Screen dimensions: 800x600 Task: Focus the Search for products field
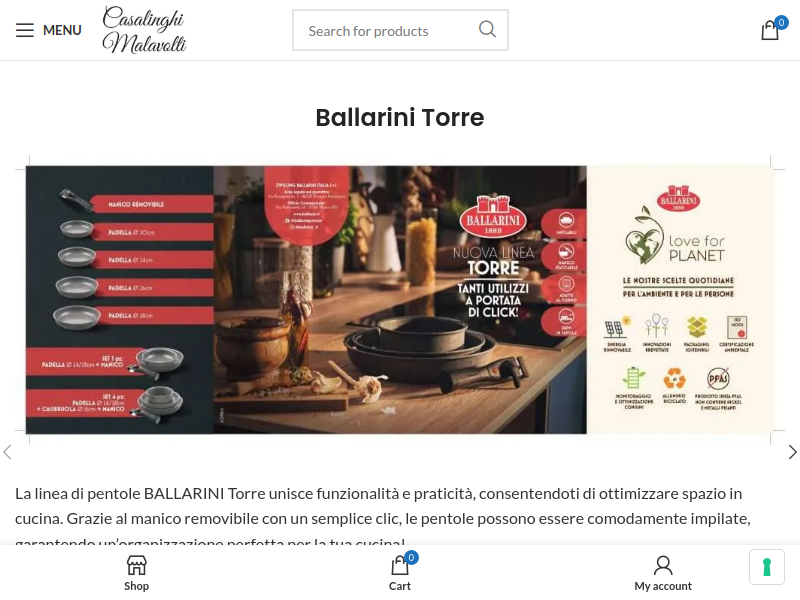click(x=389, y=31)
